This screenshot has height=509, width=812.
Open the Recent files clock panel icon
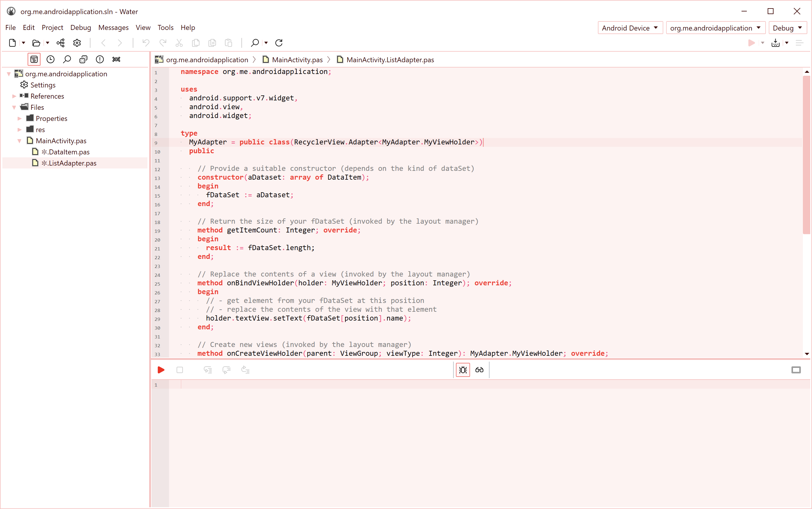pos(51,60)
